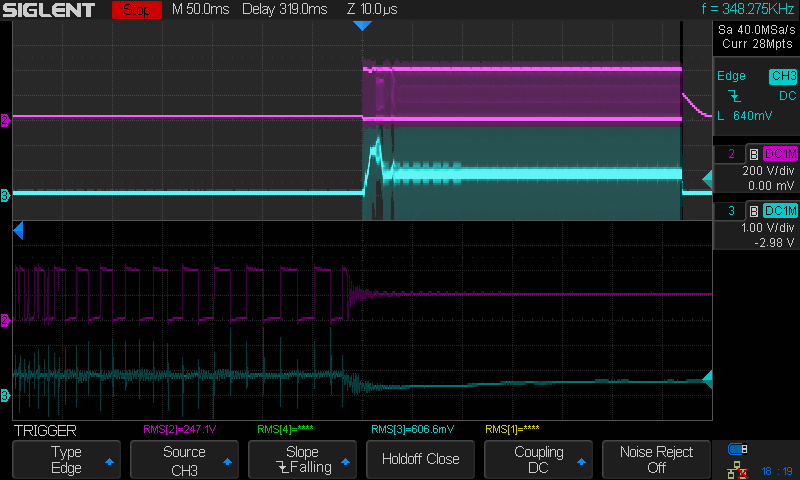The height and width of the screenshot is (480, 800).
Task: Click the channel 2 DC1M coupling badge
Action: [x=780, y=154]
